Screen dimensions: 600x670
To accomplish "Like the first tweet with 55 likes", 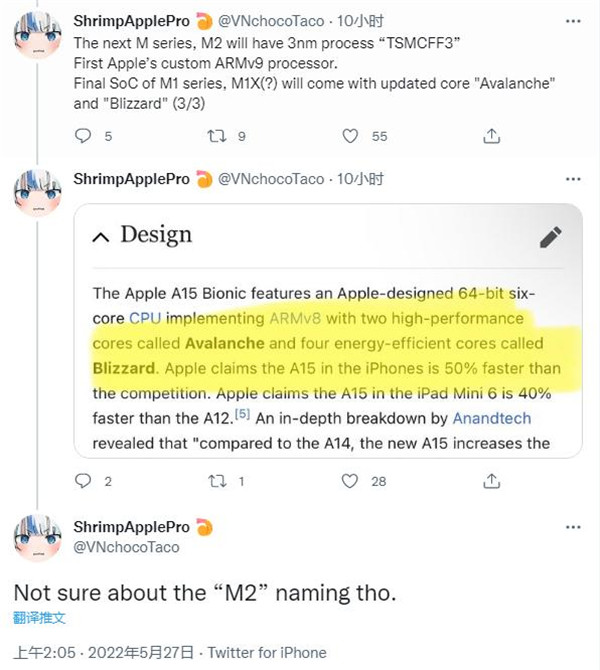I will click(x=350, y=136).
